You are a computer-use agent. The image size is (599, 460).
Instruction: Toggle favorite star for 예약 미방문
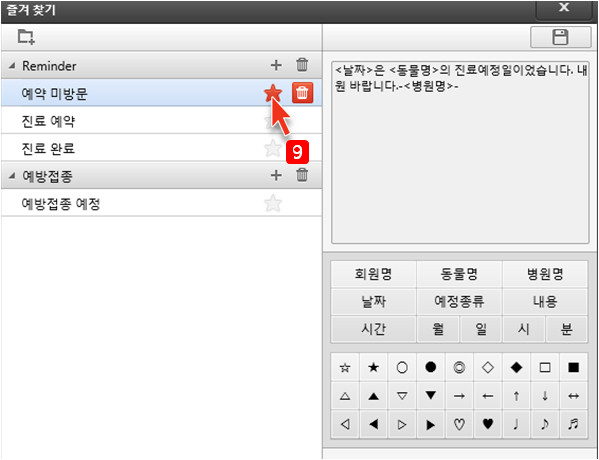coord(273,93)
